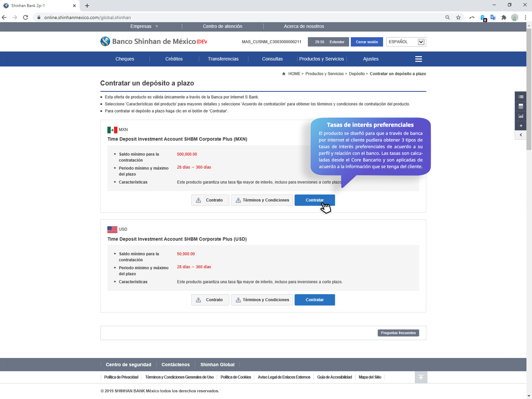Click the site lock security icon
This screenshot has height=399, width=532.
[39, 17]
